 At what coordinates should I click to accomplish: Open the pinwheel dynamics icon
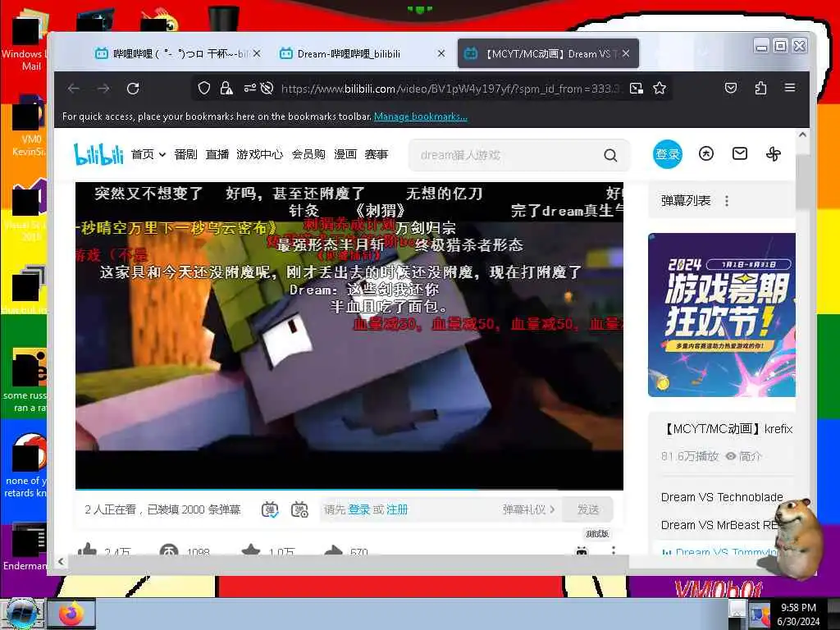pyautogui.click(x=773, y=154)
